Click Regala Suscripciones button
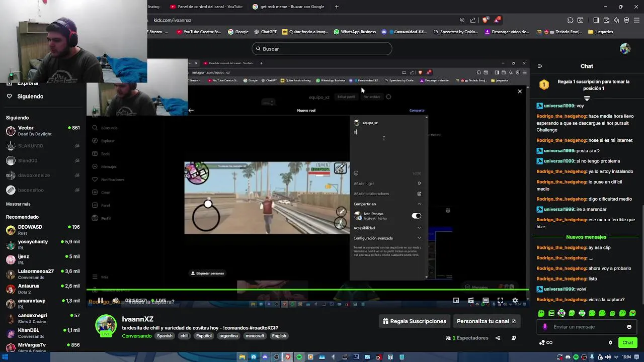This screenshot has height=362, width=644. click(x=415, y=321)
